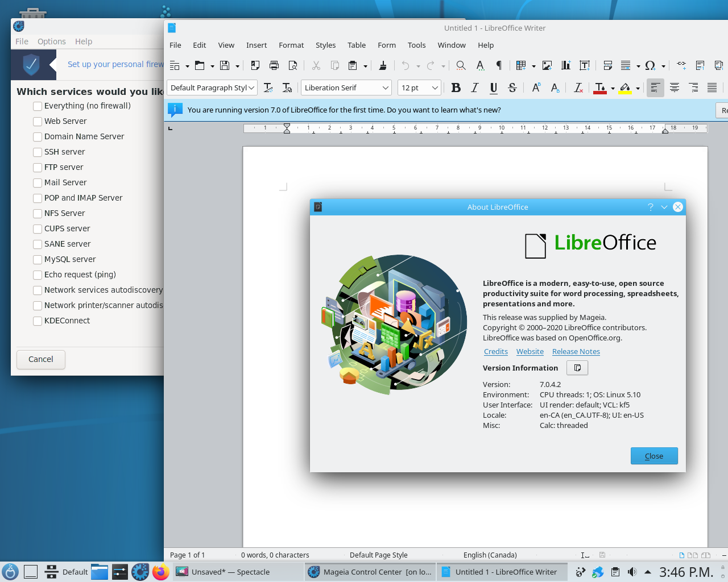
Task: Open highlighting color dropdown arrow
Action: (638, 88)
